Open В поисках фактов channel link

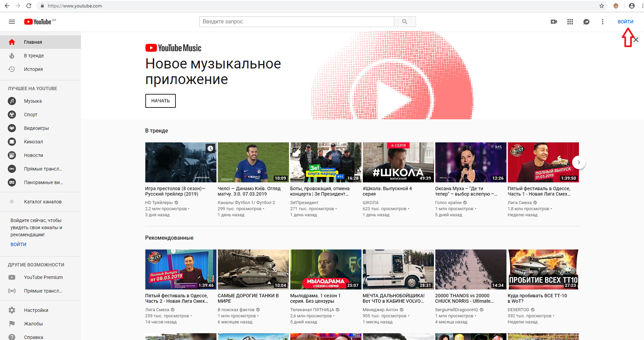tap(236, 310)
